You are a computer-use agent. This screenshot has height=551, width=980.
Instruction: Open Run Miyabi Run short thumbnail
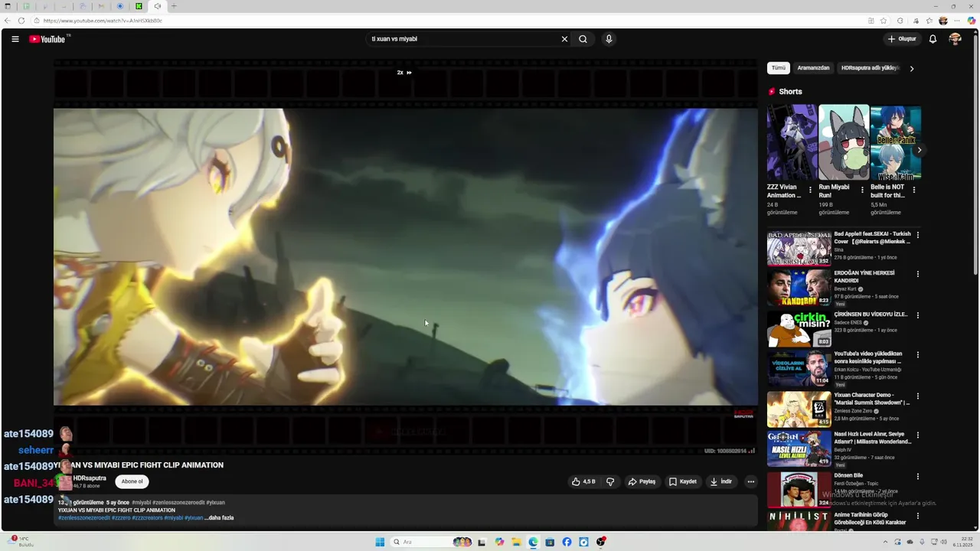(844, 142)
